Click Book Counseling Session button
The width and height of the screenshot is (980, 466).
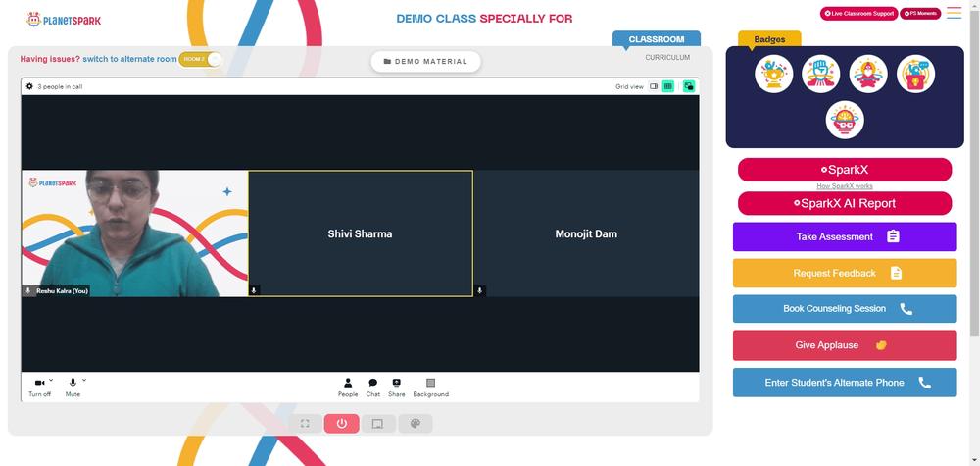coord(845,309)
